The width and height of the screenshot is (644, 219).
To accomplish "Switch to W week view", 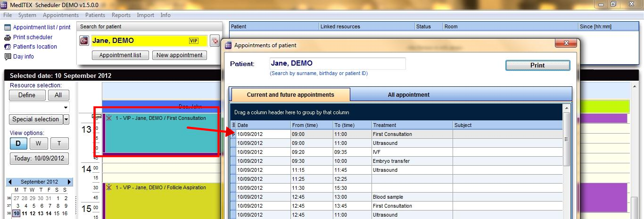I will pyautogui.click(x=39, y=143).
